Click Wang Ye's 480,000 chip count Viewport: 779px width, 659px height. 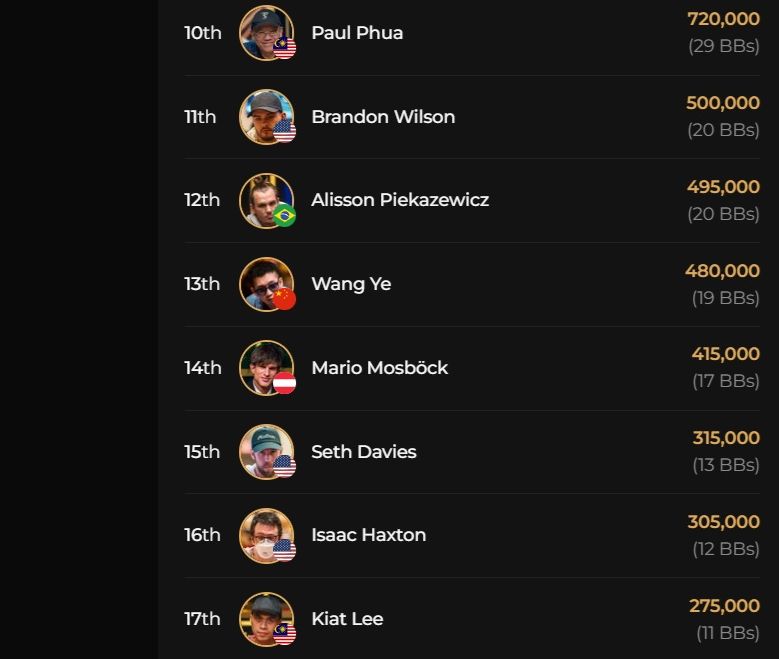pos(722,271)
